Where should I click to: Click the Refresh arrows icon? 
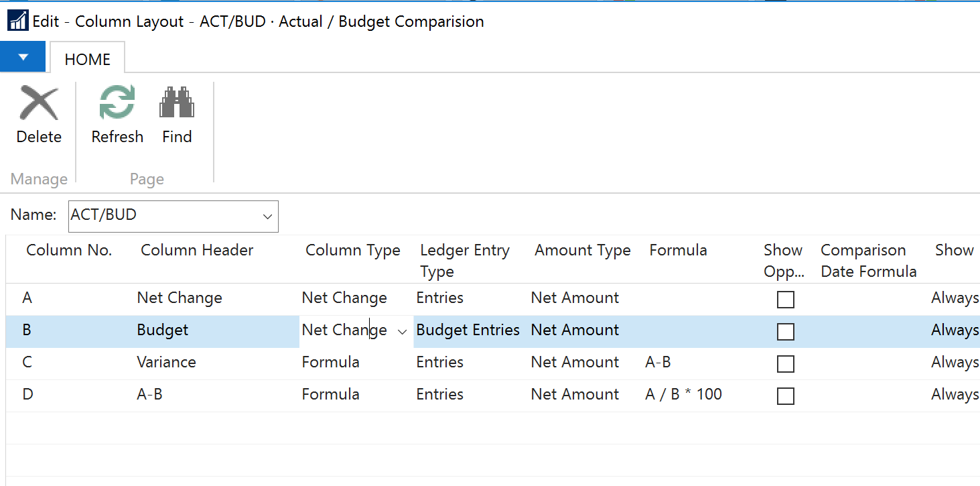tap(117, 103)
